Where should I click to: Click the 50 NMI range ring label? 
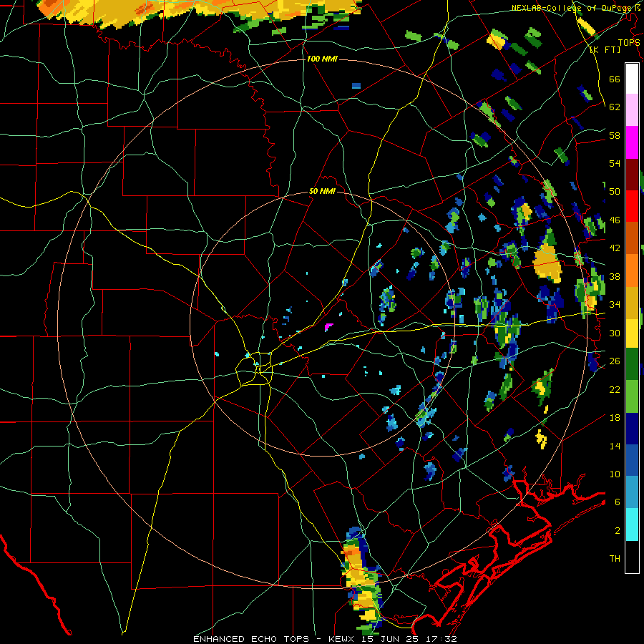pos(322,191)
